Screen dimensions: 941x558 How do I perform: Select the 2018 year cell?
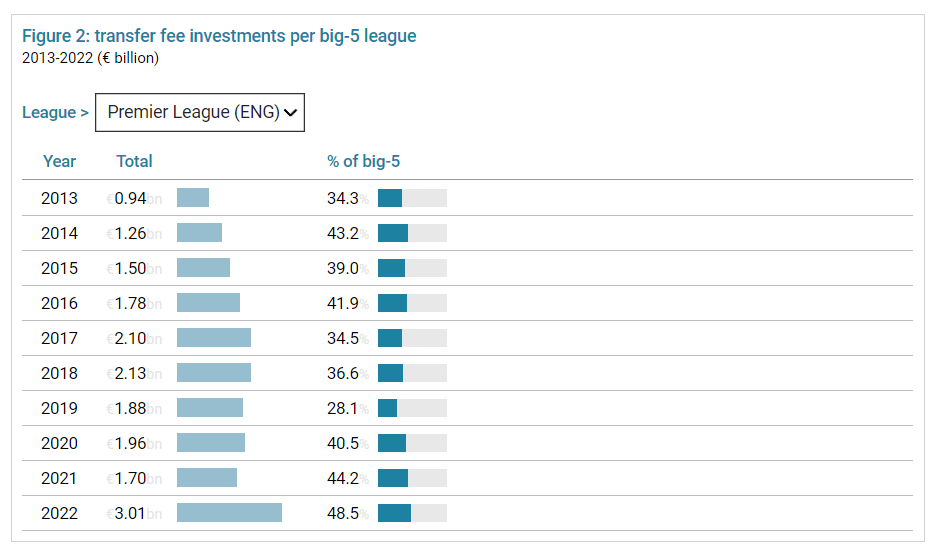59,373
